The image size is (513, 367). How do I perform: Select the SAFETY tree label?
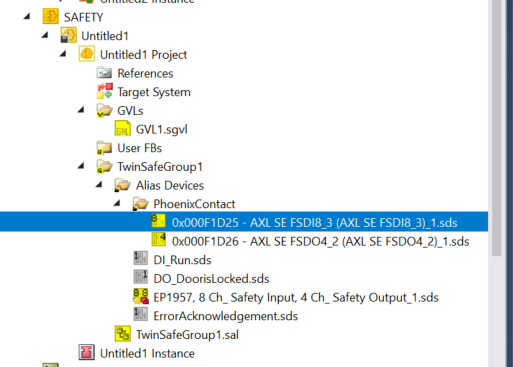point(84,17)
